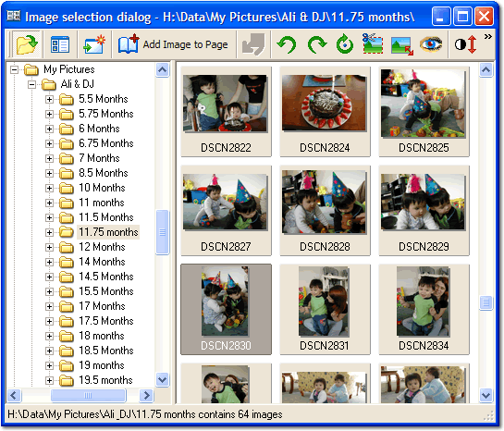Select thumbnail DSCN2822
504x431 pixels.
tap(226, 112)
